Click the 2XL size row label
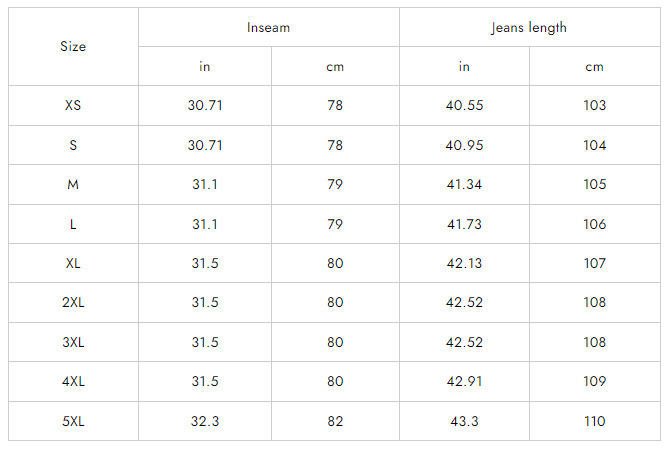Image resolution: width=668 pixels, height=450 pixels. (73, 303)
